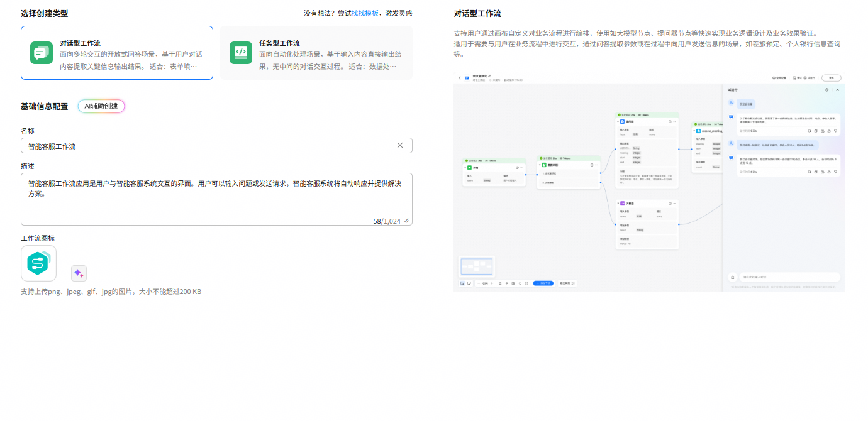Click the gear icon in 试运行 panel
The width and height of the screenshot is (868, 421).
(826, 90)
